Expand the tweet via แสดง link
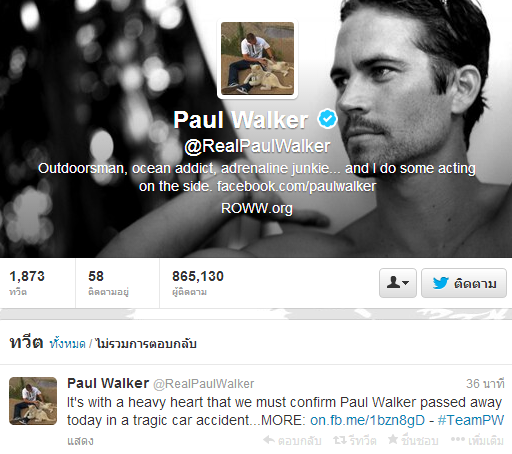This screenshot has width=512, height=454. (80, 441)
